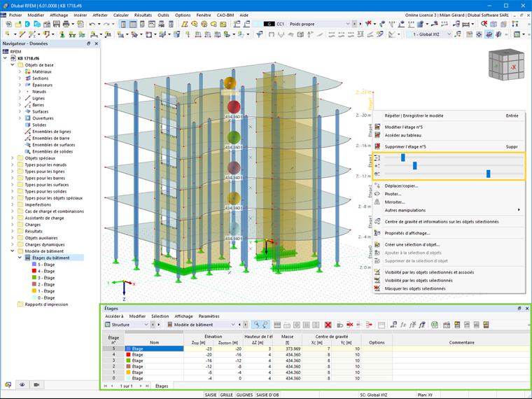Click the magnifier with red X icon in the top toolbar
The width and height of the screenshot is (532, 399).
484,24
